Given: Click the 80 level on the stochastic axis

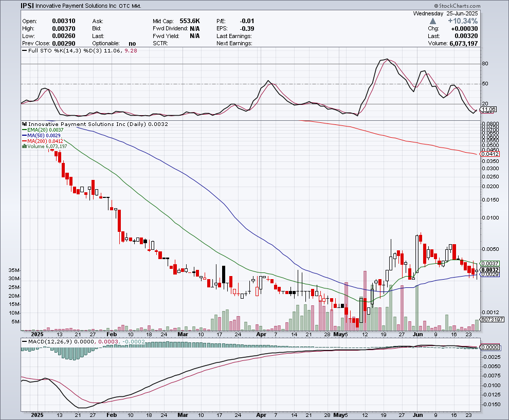Looking at the screenshot, I should [x=485, y=64].
